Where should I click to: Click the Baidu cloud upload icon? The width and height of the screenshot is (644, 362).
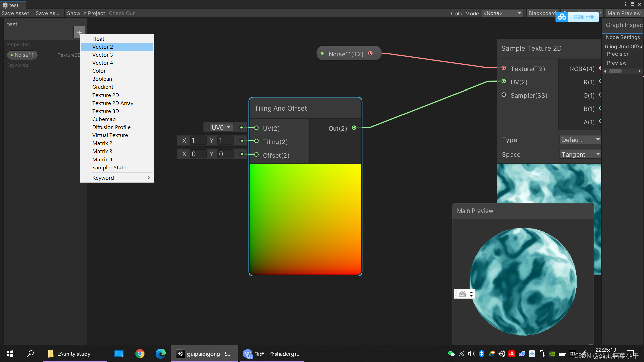click(x=562, y=17)
